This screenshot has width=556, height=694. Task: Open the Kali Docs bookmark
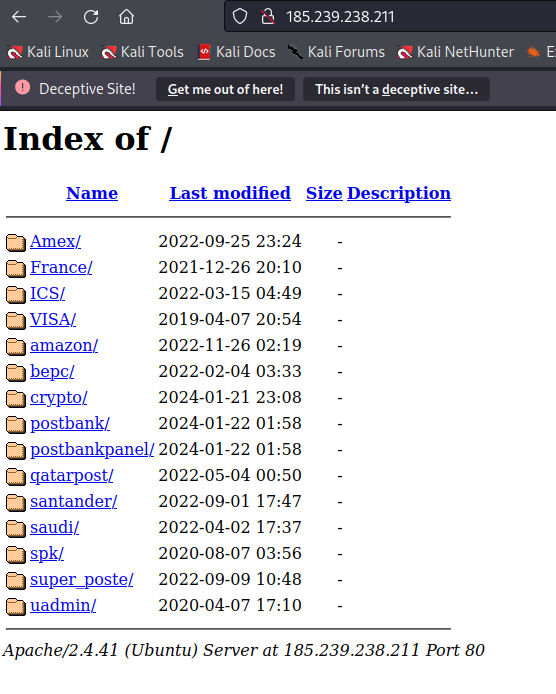(236, 52)
